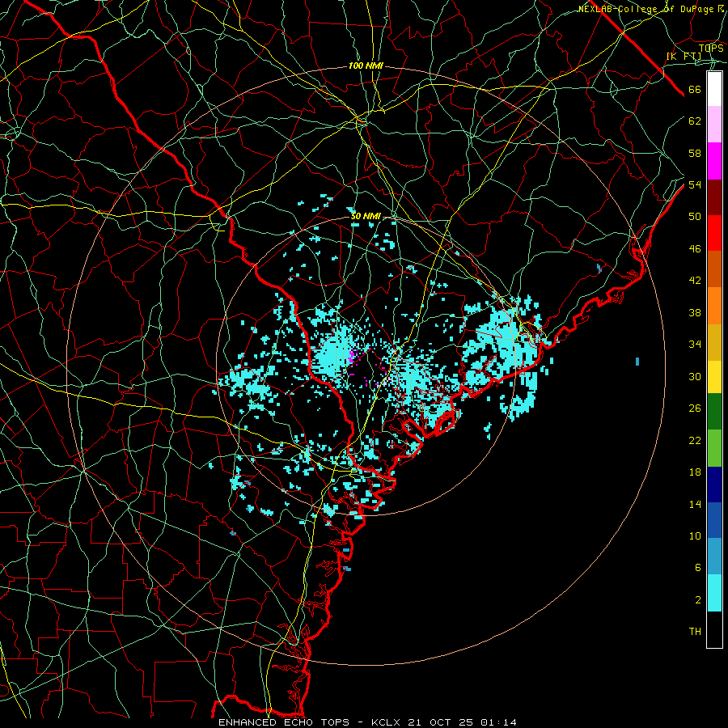Click the '22' legend value

tap(695, 440)
